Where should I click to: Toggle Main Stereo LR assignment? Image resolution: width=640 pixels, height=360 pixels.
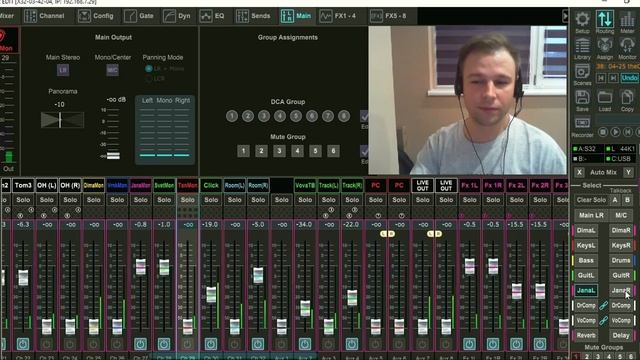pos(63,70)
